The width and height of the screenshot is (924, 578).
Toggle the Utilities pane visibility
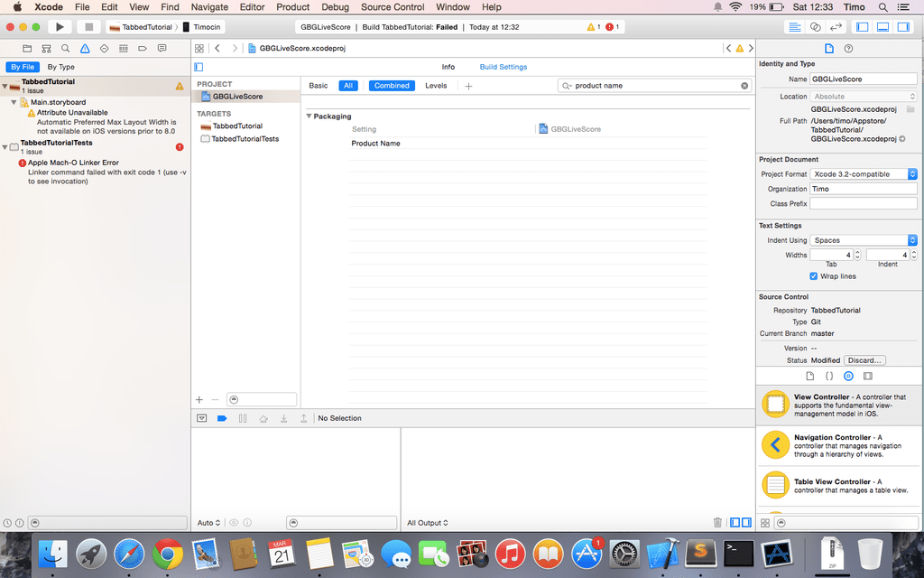[902, 27]
